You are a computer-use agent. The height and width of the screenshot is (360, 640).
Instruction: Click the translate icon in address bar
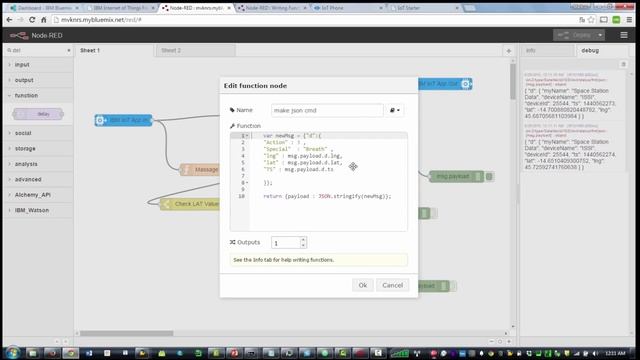point(582,20)
